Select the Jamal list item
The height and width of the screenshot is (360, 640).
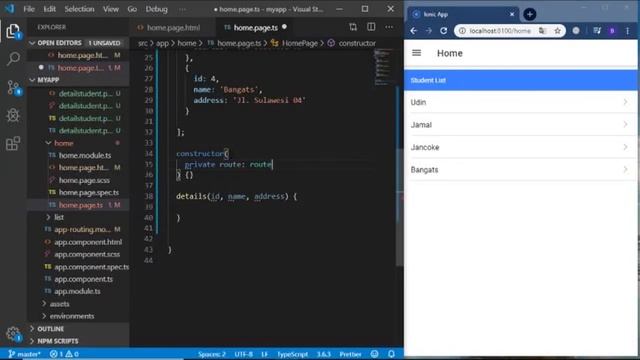tap(521, 124)
